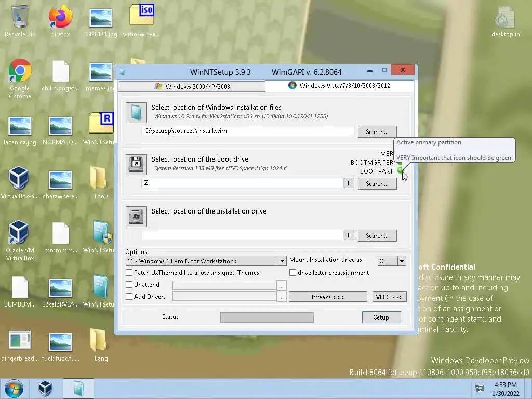
Task: Expand the Tweaks >>> panel
Action: coord(328,297)
